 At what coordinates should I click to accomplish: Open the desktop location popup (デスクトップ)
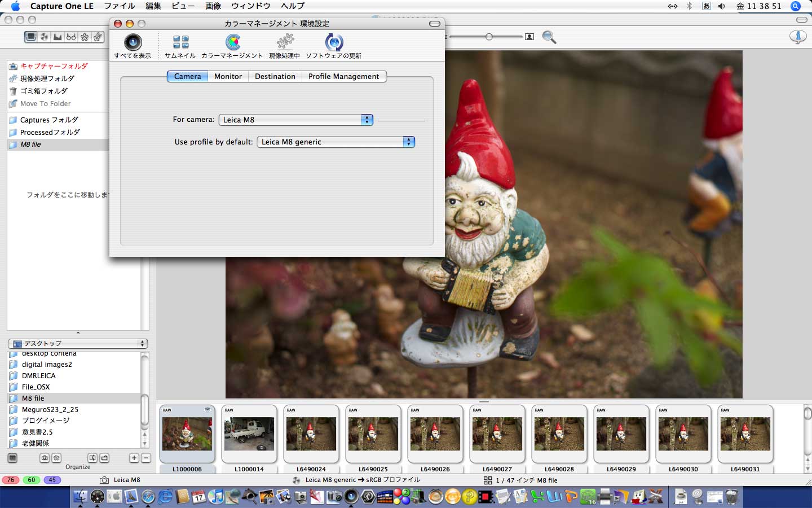click(78, 343)
